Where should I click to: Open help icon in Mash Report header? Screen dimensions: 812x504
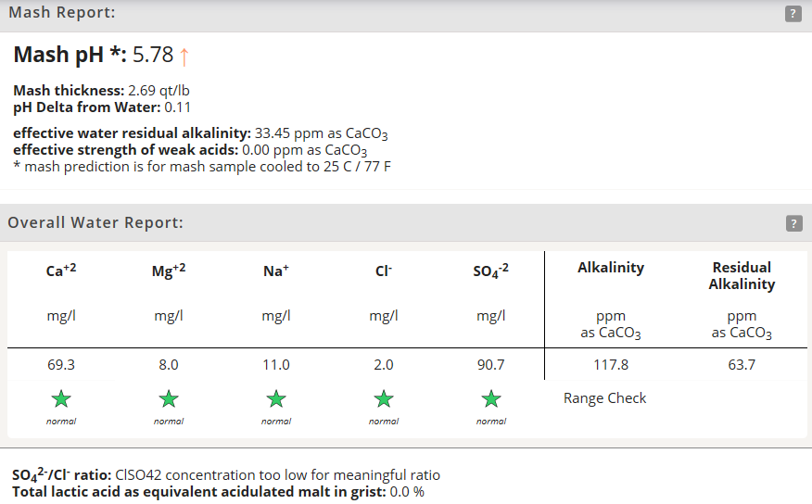(x=793, y=14)
